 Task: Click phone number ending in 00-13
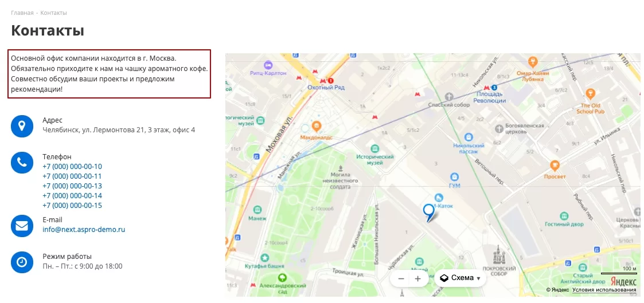pyautogui.click(x=72, y=186)
